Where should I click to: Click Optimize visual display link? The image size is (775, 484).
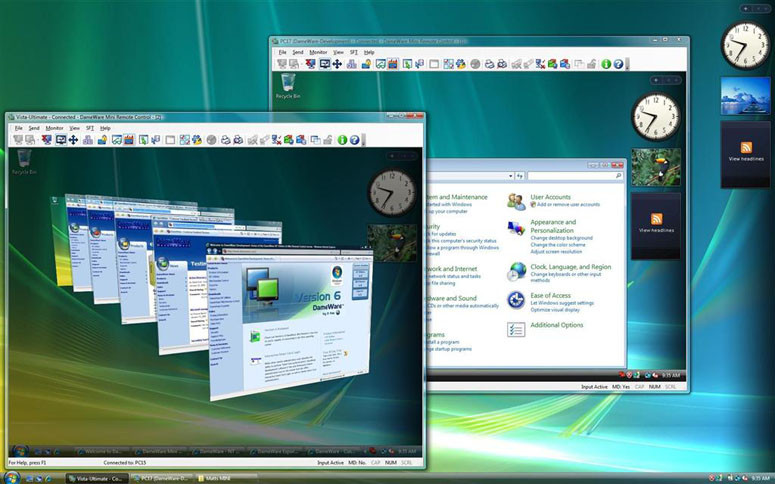click(555, 309)
